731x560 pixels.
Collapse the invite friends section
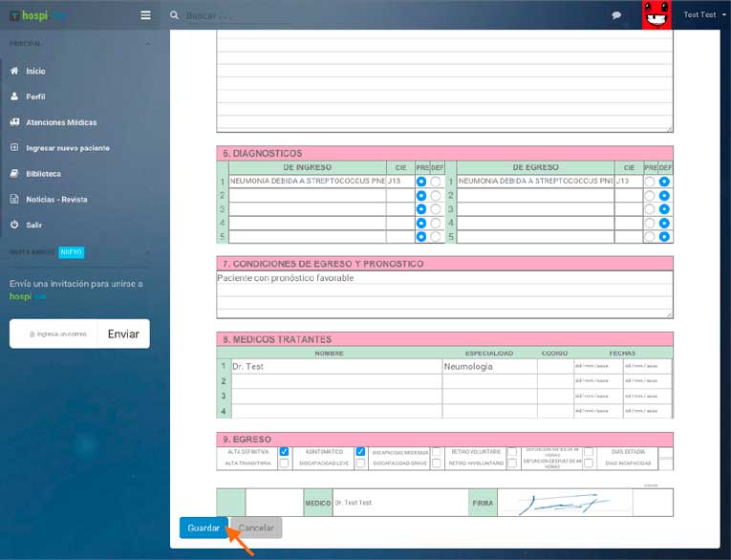(x=147, y=252)
